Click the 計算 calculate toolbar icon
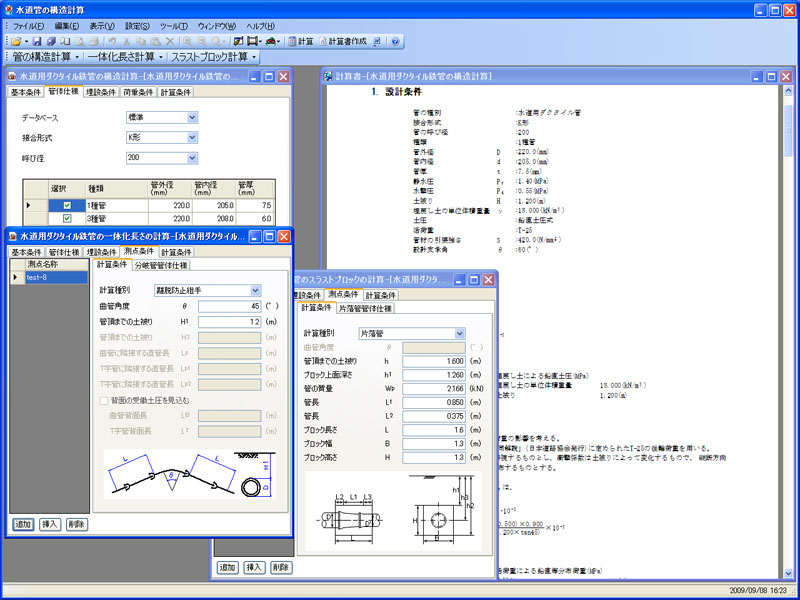The height and width of the screenshot is (600, 800). (300, 41)
